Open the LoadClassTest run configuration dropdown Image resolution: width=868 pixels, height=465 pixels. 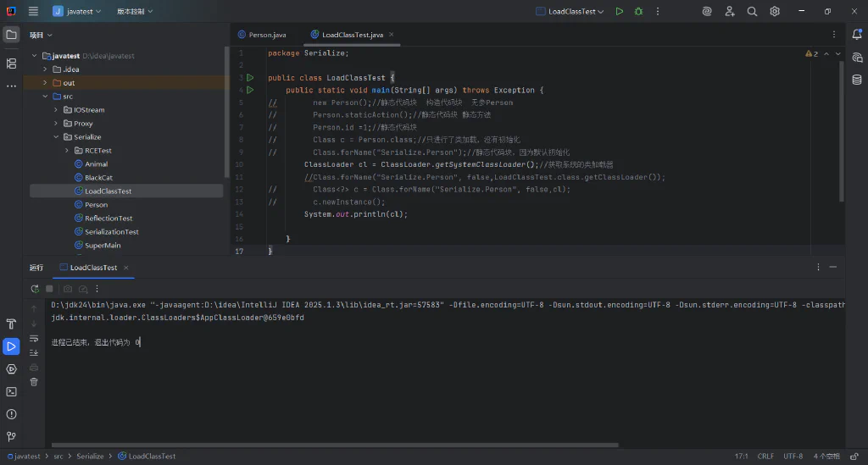coord(570,11)
